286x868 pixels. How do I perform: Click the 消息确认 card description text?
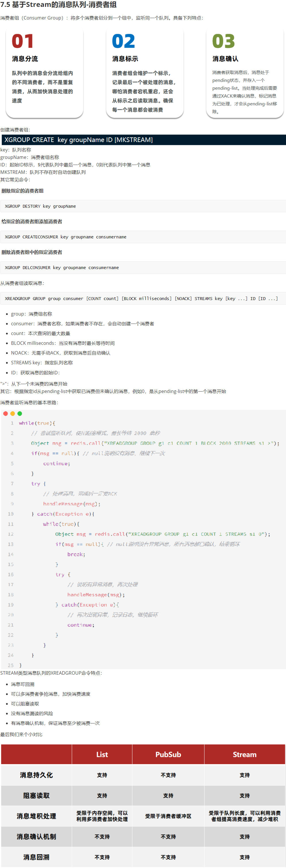point(245,92)
